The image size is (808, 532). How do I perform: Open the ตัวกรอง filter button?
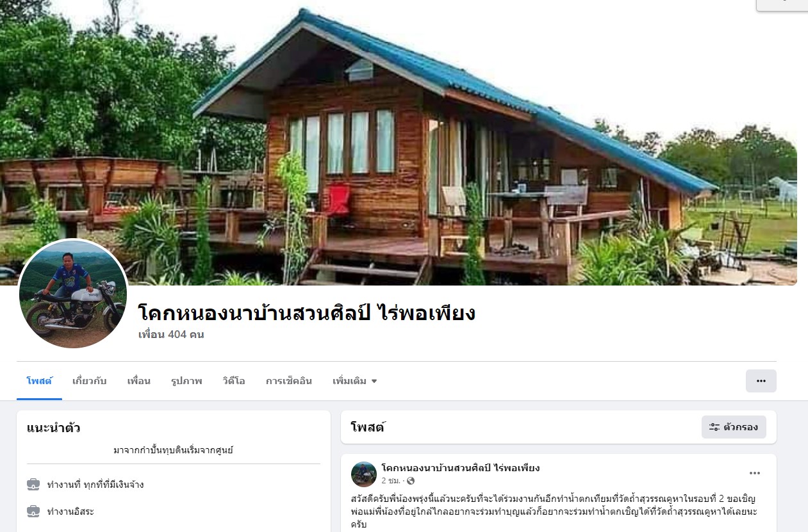[x=734, y=427]
